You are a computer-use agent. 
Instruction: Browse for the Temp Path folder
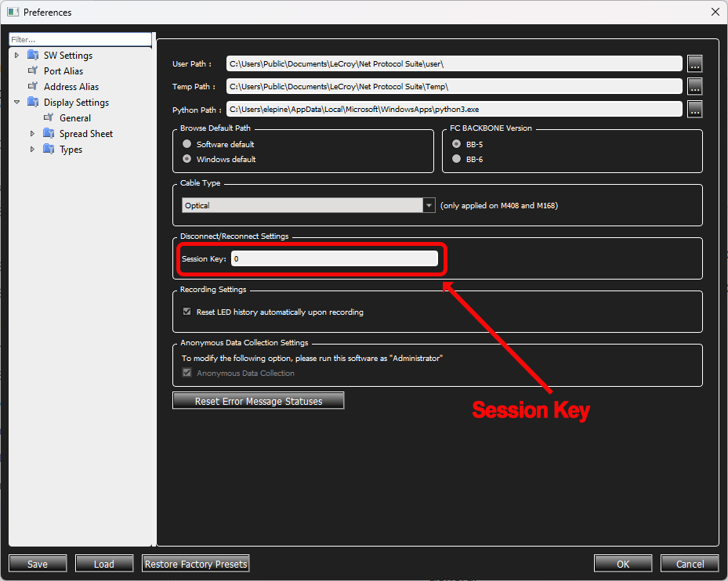point(694,86)
